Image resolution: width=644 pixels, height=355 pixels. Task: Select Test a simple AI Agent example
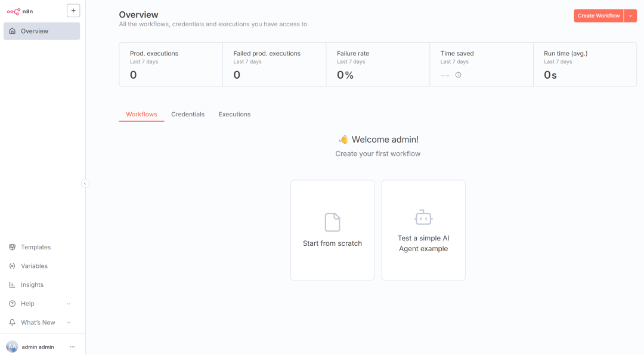coord(423,230)
